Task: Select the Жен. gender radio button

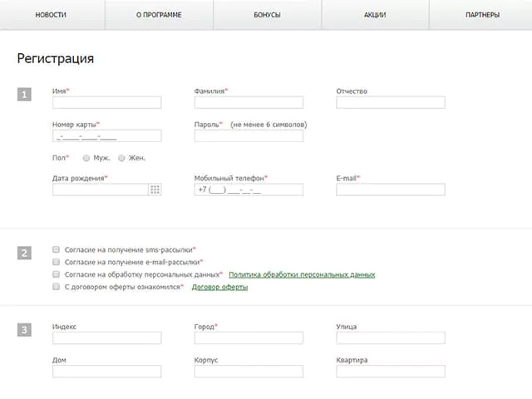Action: click(121, 158)
